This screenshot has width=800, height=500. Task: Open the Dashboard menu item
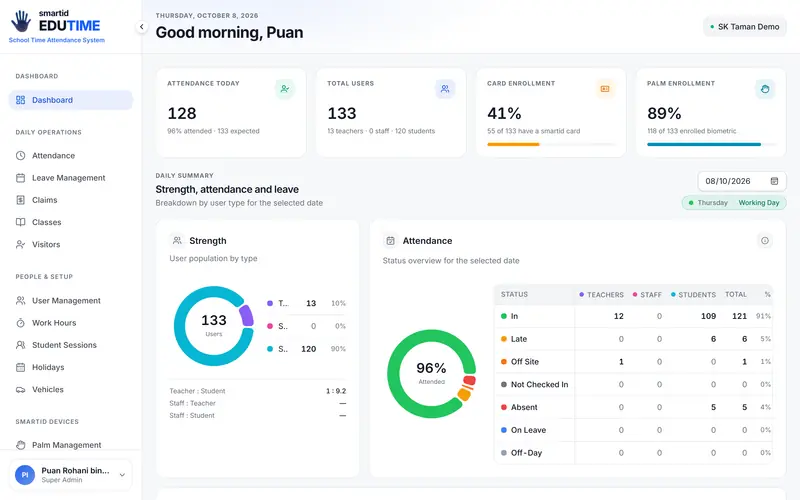71,100
